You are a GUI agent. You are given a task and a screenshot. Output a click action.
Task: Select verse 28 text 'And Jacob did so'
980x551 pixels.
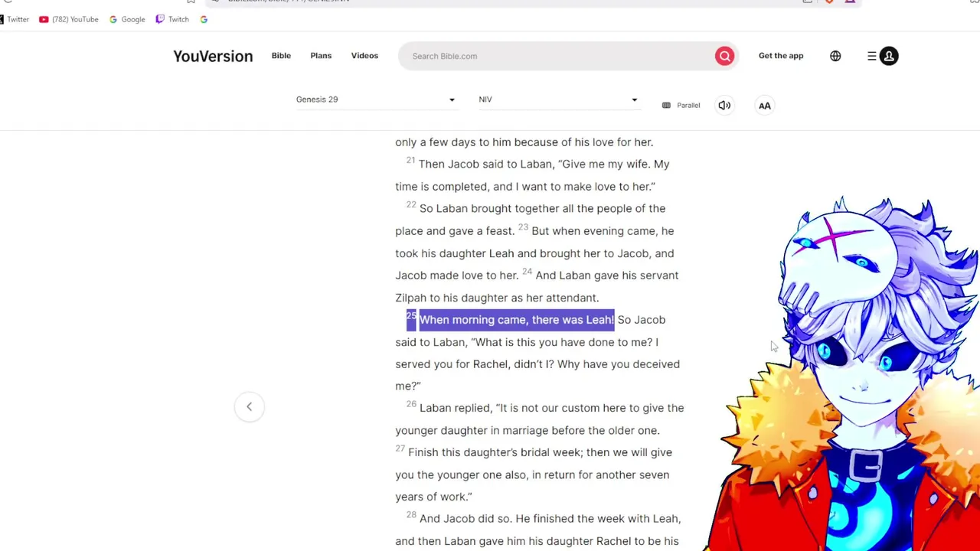(x=465, y=519)
